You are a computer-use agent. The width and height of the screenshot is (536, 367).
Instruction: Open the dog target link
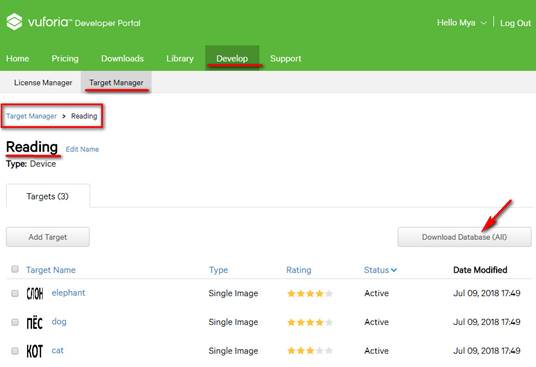click(x=59, y=322)
